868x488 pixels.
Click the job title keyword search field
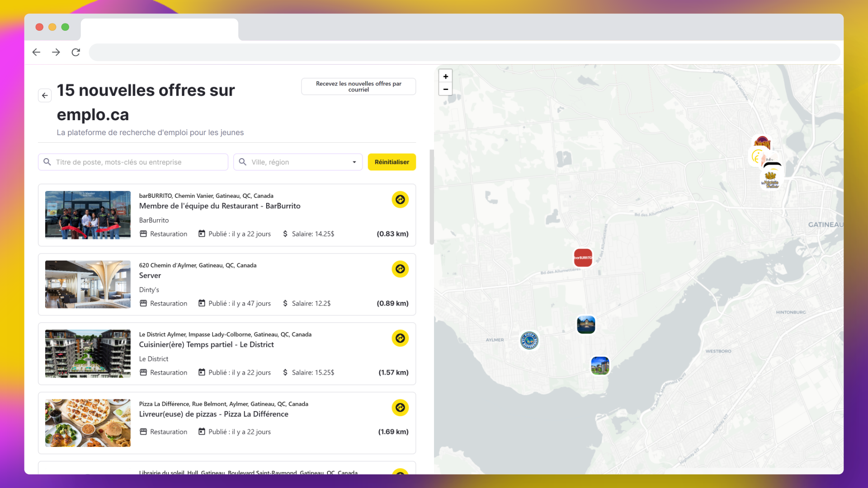[133, 162]
